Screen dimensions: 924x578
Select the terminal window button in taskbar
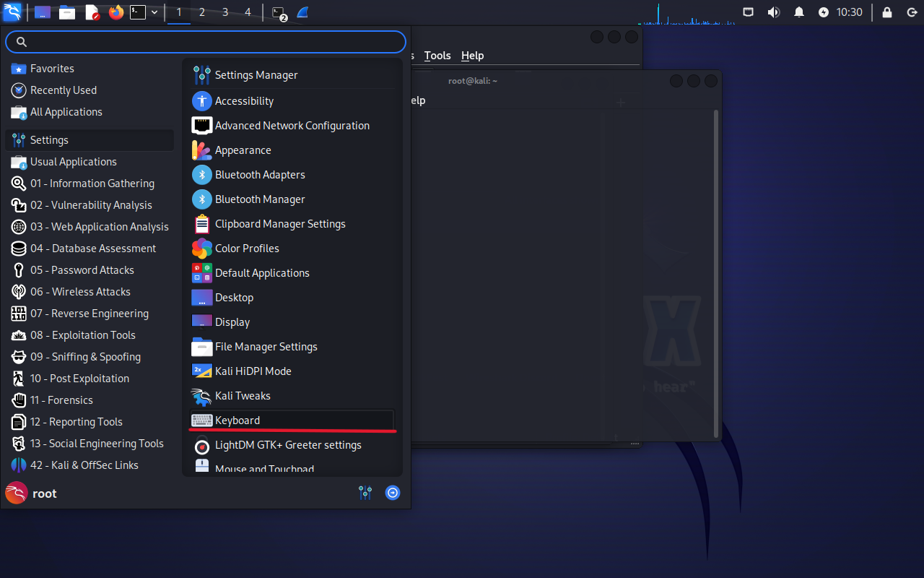click(279, 12)
